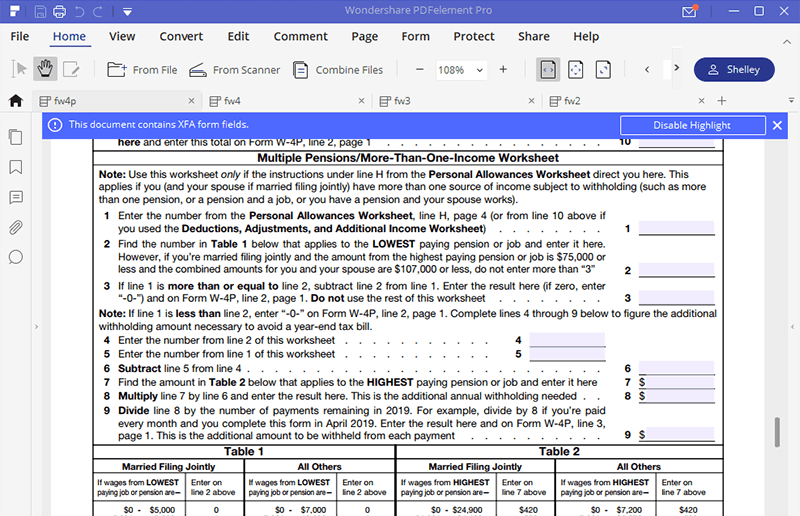This screenshot has width=800, height=516.
Task: Toggle fit-page view mode
Action: (575, 69)
